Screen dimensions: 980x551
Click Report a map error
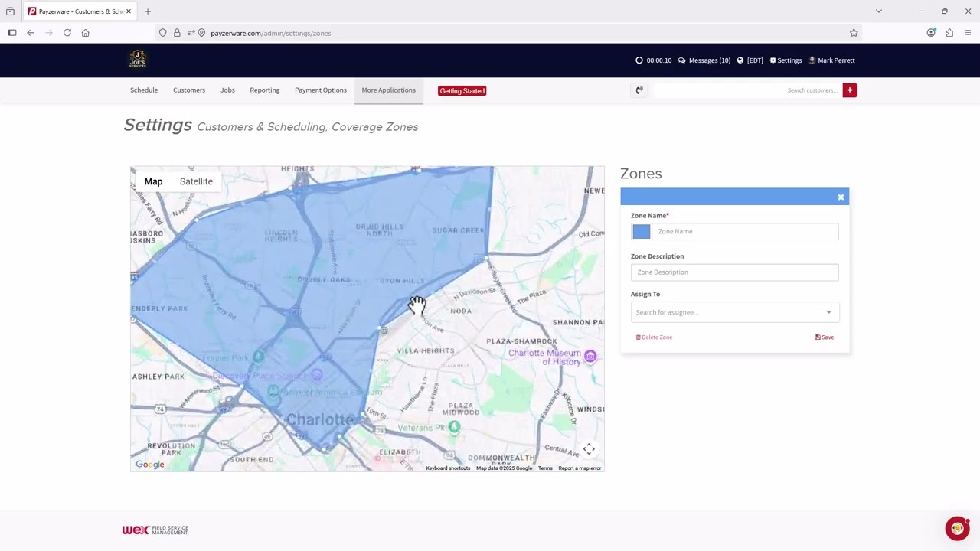(580, 468)
